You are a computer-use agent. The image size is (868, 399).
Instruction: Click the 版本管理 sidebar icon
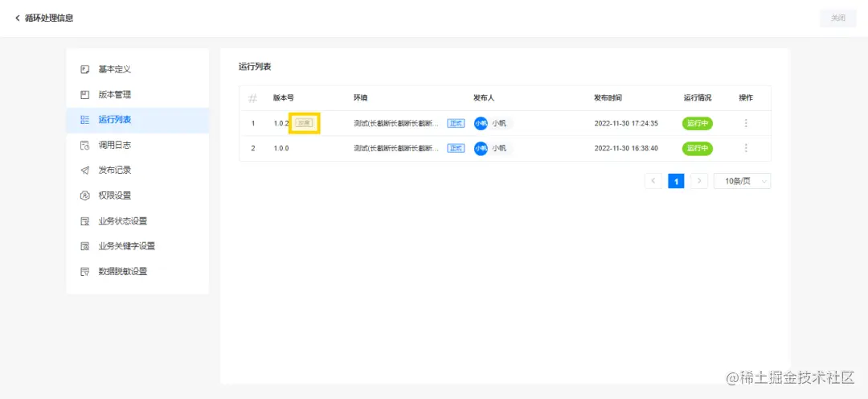click(84, 95)
